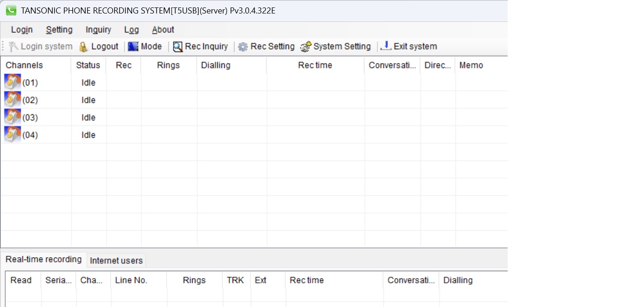Open the Inquiry menu
The width and height of the screenshot is (644, 307).
[98, 29]
